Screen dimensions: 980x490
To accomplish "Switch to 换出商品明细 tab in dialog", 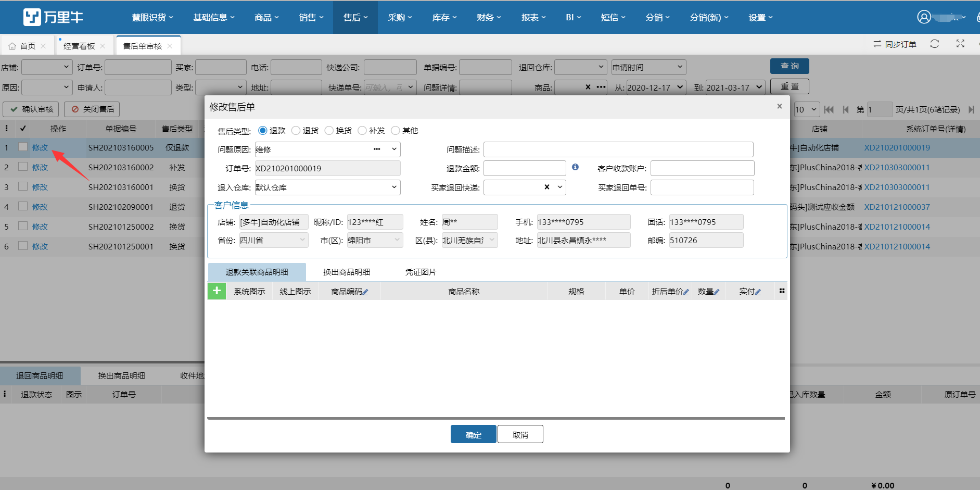I will pos(347,272).
